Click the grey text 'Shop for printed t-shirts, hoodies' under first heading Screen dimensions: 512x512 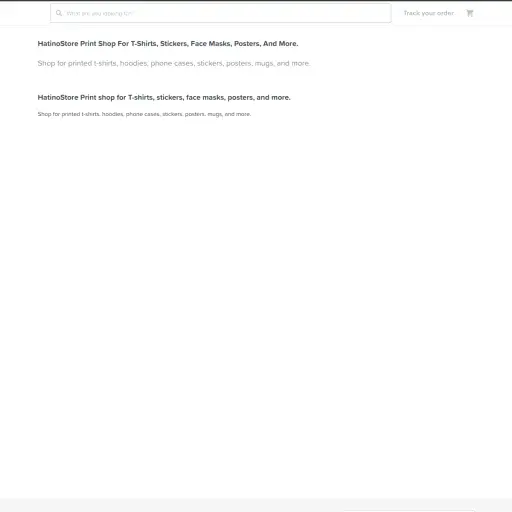tap(174, 63)
